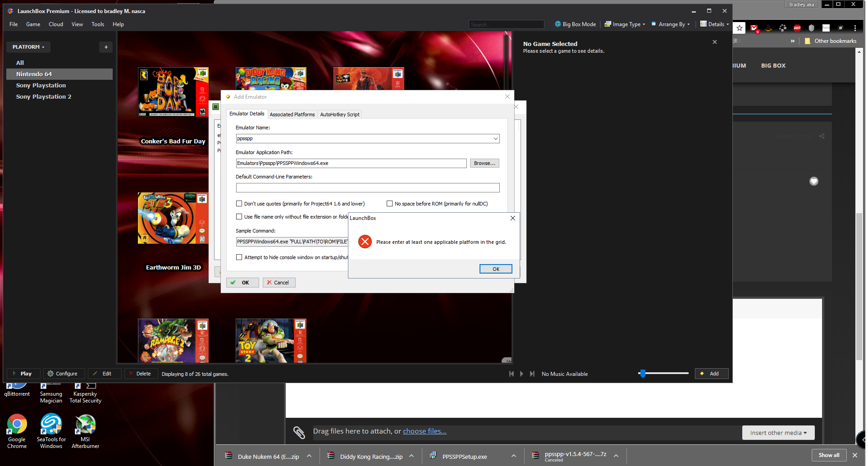868x466 pixels.
Task: Skip to previous music track
Action: [512, 374]
